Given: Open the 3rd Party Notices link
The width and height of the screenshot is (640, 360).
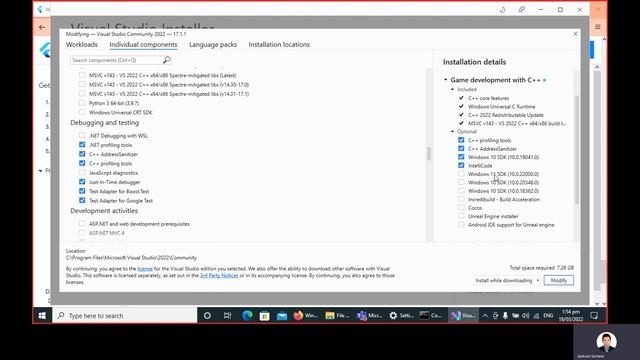Looking at the screenshot, I should tap(219, 276).
